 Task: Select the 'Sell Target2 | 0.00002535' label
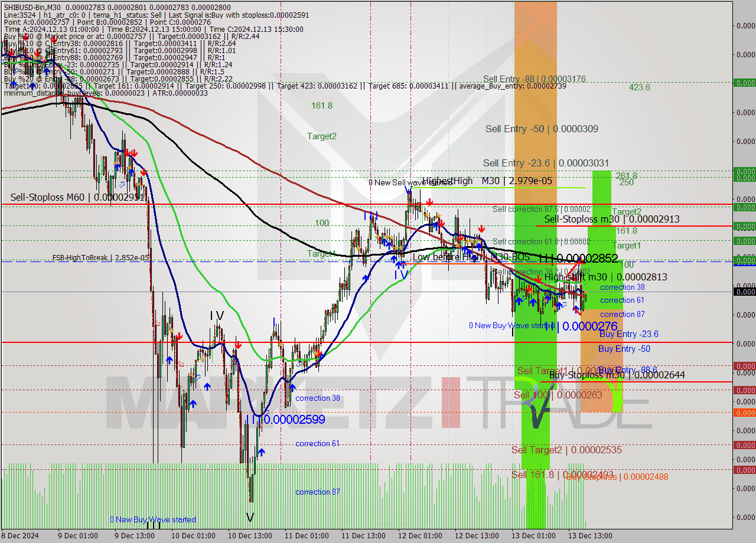click(566, 450)
